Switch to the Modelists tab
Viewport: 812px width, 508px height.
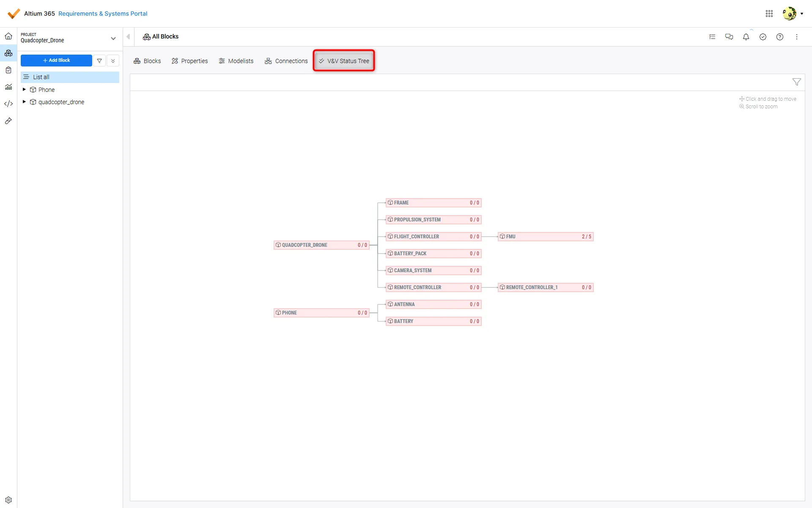click(236, 61)
